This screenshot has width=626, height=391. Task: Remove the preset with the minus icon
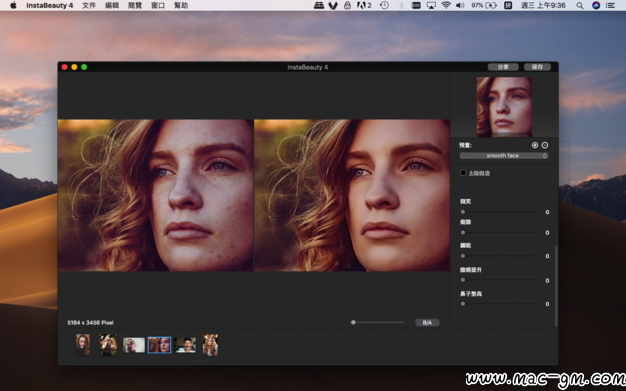(545, 145)
